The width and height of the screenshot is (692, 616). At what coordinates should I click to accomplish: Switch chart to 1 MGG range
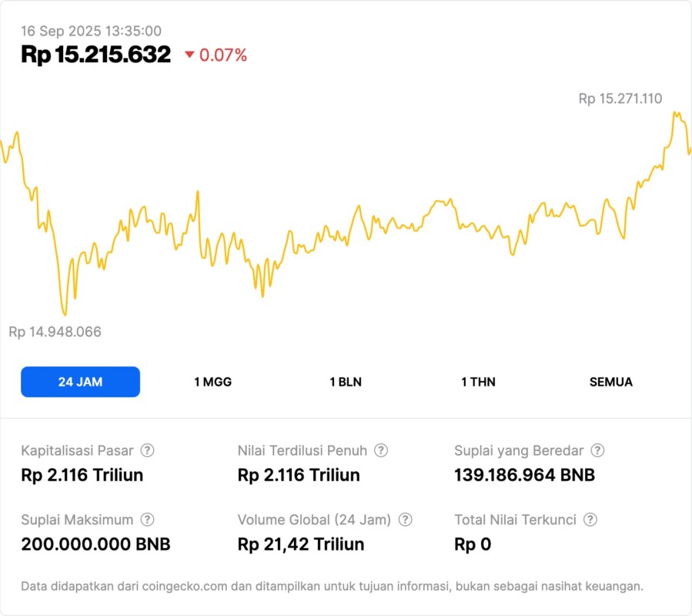click(x=212, y=382)
